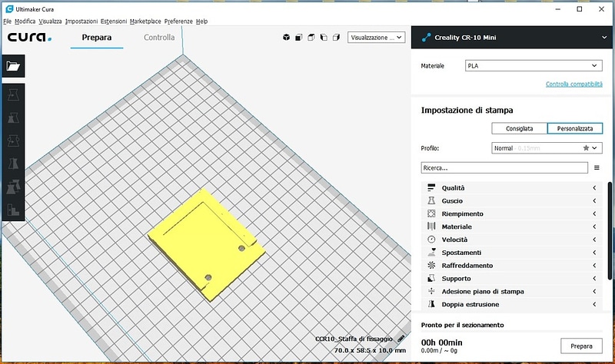Click the Raffreddamento fan icon
Image resolution: width=615 pixels, height=364 pixels.
click(431, 265)
